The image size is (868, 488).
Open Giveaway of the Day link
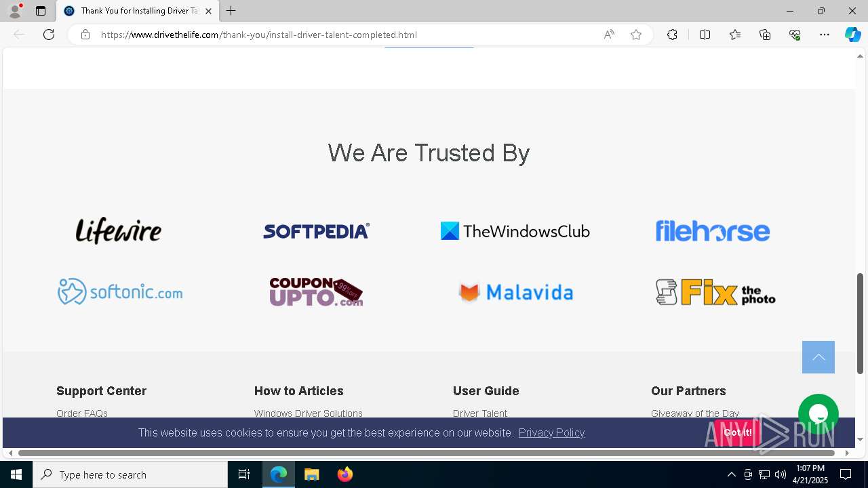(x=695, y=413)
